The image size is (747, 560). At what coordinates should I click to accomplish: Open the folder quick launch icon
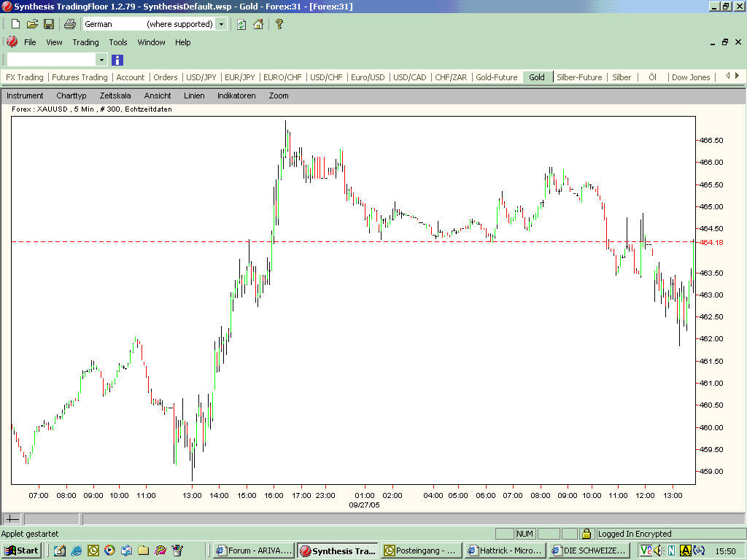click(x=144, y=551)
